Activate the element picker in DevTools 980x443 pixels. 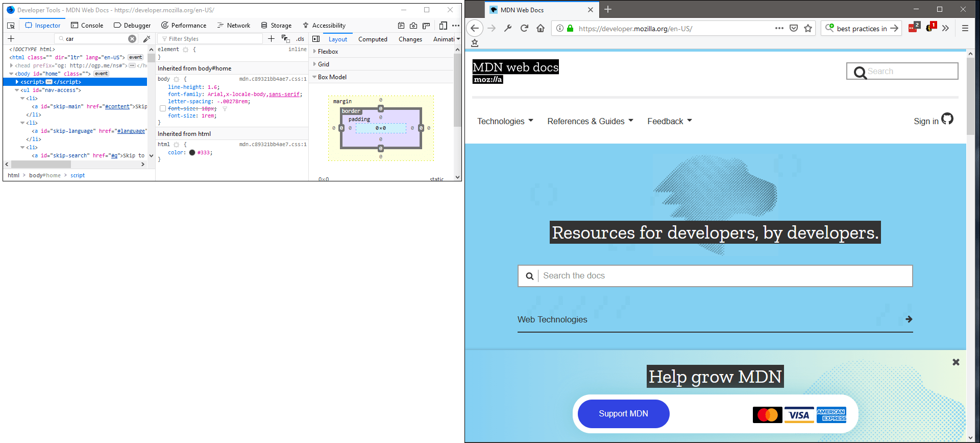pos(11,26)
